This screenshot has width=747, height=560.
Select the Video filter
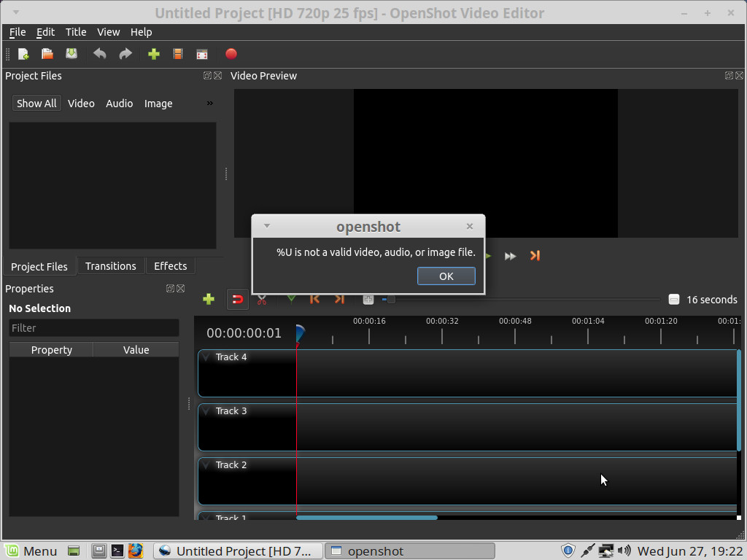point(81,104)
